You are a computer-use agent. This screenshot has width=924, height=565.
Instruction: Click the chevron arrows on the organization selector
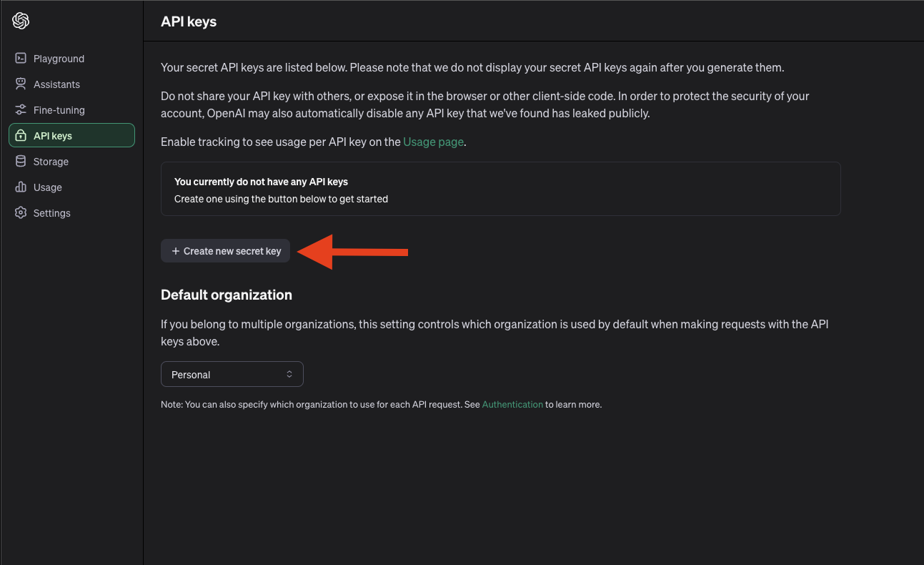click(x=289, y=375)
